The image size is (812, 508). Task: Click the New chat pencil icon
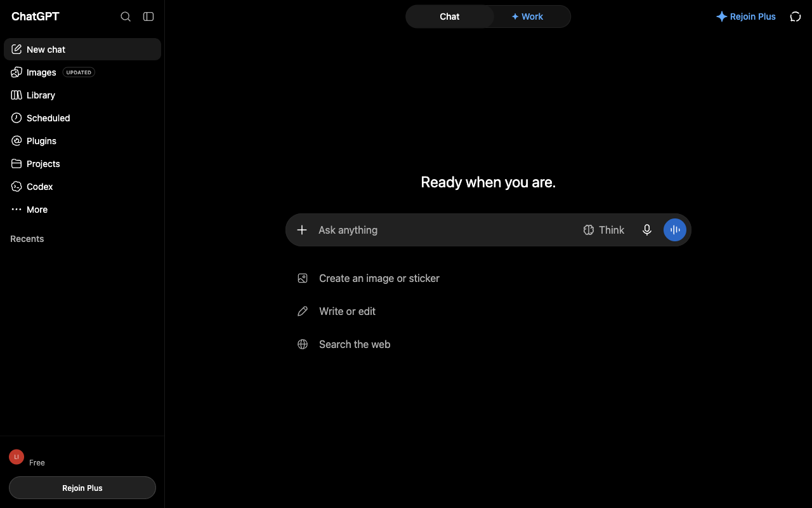[16, 50]
